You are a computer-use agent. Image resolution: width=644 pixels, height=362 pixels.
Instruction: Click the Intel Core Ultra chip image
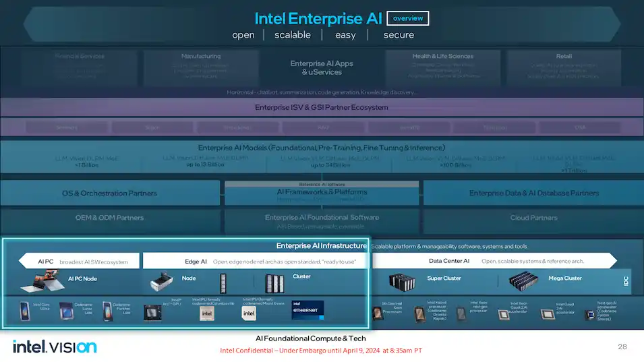(25, 311)
